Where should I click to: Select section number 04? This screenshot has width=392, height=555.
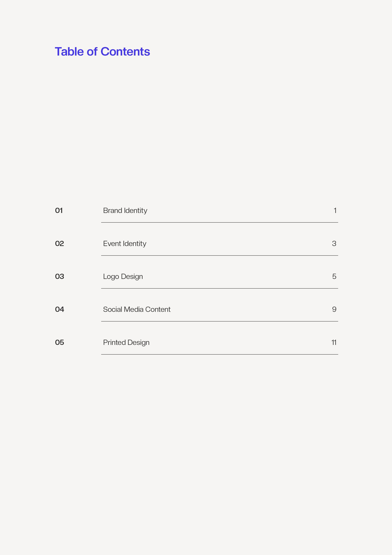59,309
